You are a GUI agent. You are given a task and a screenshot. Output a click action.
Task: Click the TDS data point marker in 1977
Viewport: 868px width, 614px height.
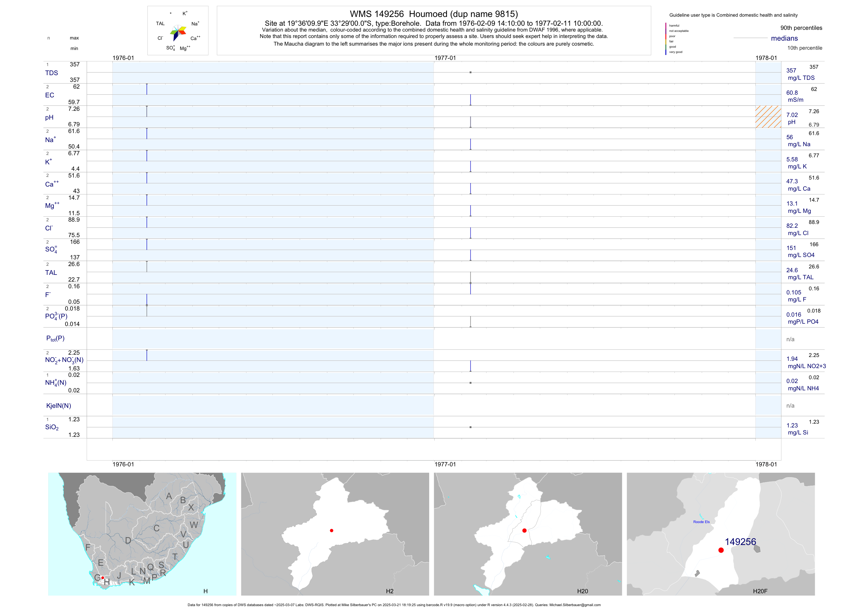[x=470, y=72]
